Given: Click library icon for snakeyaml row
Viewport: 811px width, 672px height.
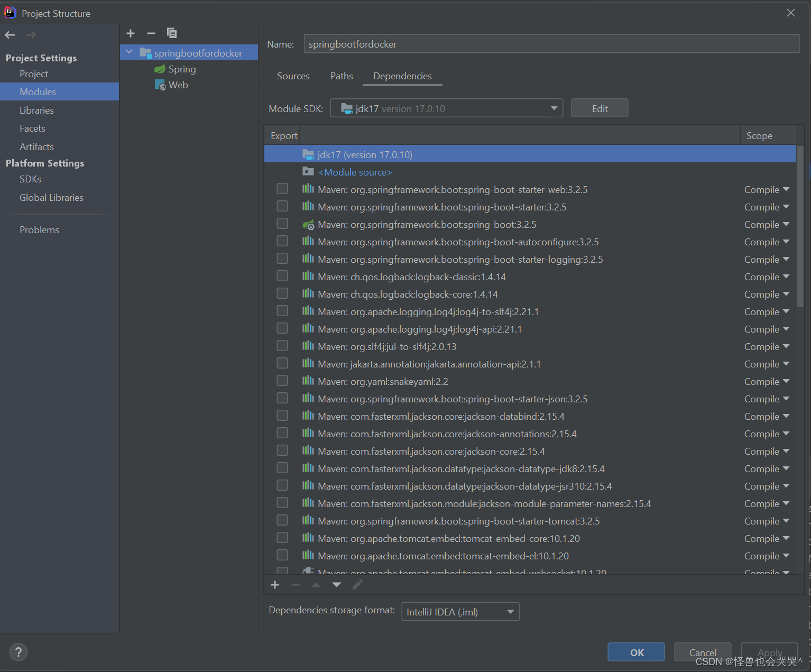Looking at the screenshot, I should pyautogui.click(x=308, y=381).
